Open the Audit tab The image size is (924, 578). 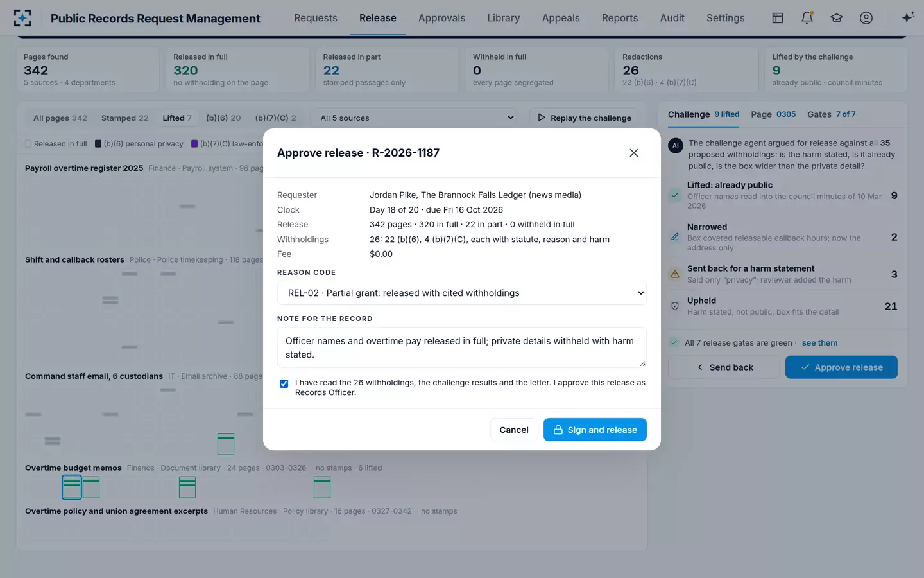pos(672,18)
